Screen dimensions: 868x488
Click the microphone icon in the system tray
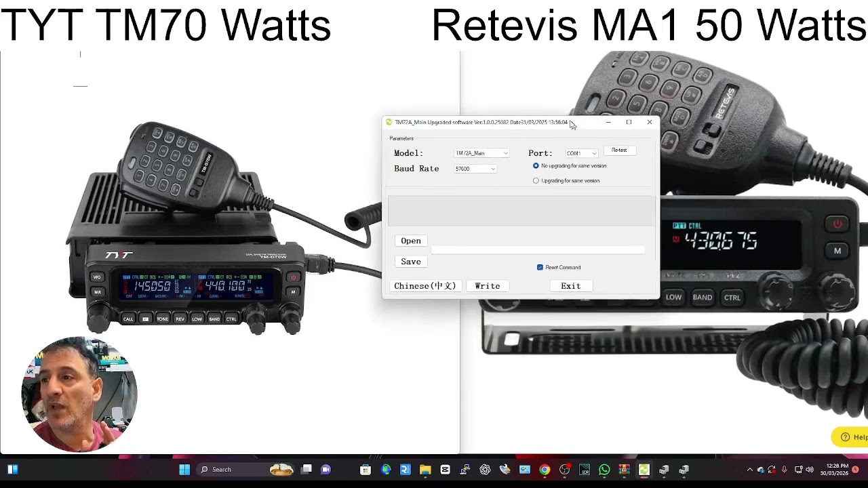coord(784,470)
